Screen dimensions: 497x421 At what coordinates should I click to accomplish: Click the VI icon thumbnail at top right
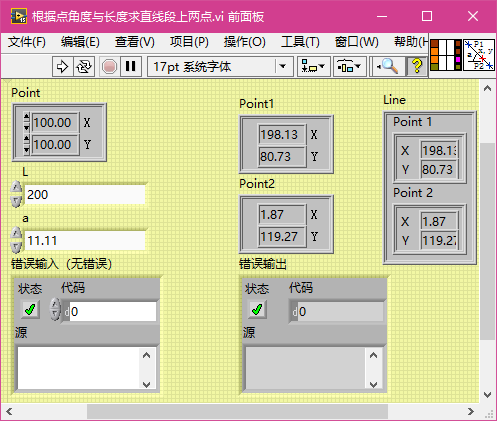(x=479, y=54)
